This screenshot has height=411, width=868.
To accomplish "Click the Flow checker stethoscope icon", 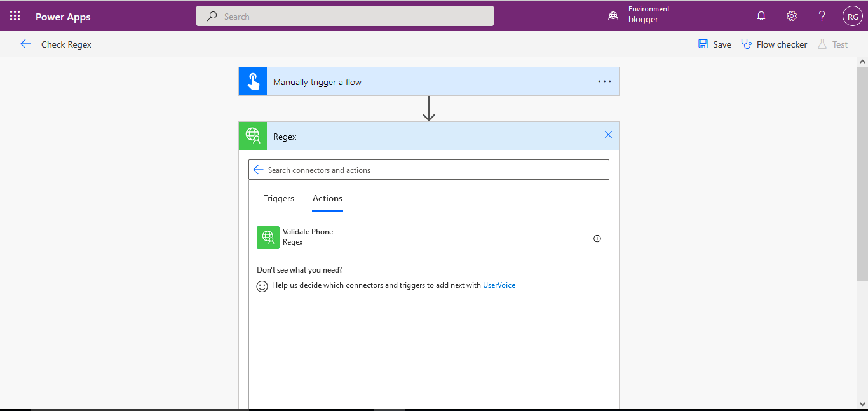I will [x=747, y=44].
